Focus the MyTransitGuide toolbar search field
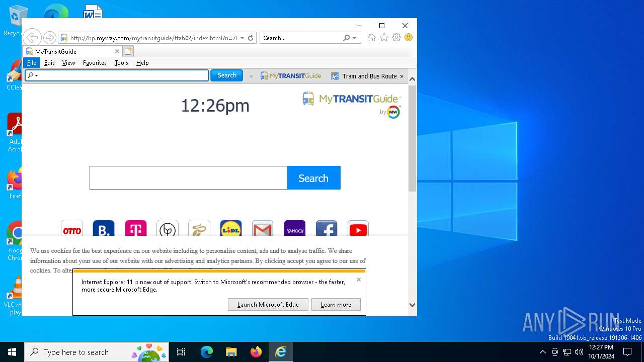This screenshot has width=644, height=362. [x=117, y=75]
